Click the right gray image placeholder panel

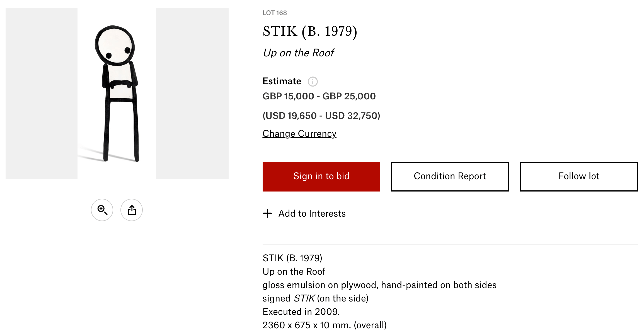point(192,94)
